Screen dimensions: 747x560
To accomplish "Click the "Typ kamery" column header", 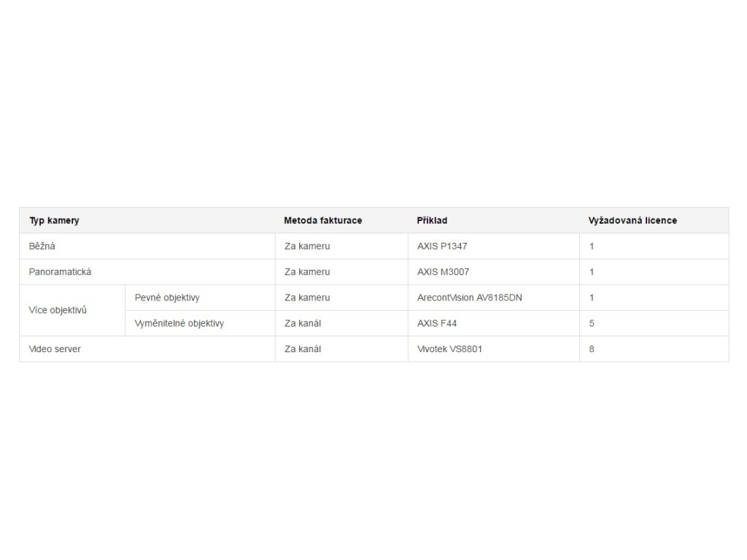I will [x=54, y=220].
